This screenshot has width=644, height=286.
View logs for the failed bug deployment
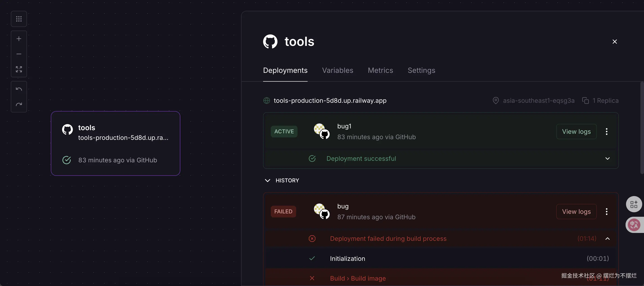tap(576, 212)
